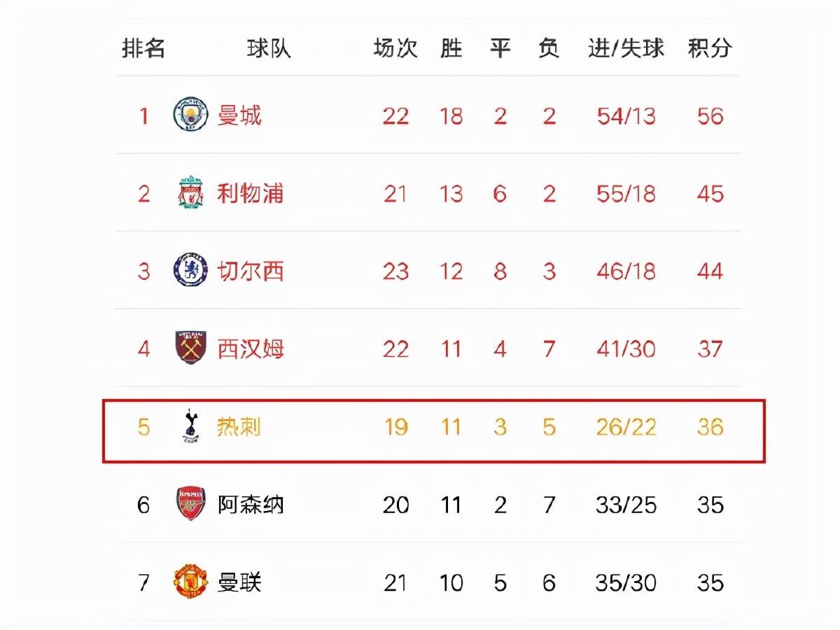Click the 进/失球 column header
840x630 pixels.
tap(626, 48)
